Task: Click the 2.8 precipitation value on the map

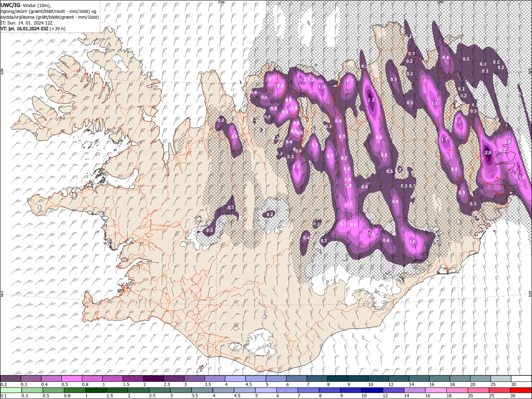Action: coord(488,153)
